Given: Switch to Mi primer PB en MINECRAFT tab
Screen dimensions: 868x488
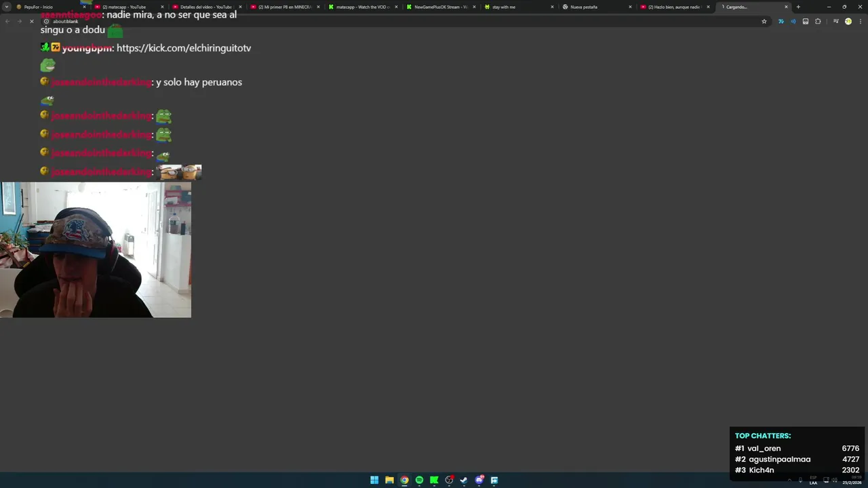Looking at the screenshot, I should coord(285,7).
